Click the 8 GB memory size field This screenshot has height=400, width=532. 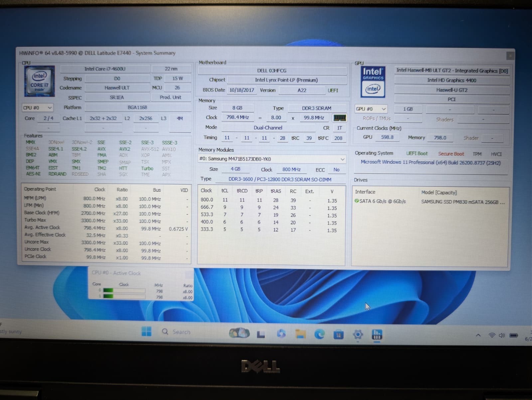pyautogui.click(x=237, y=108)
